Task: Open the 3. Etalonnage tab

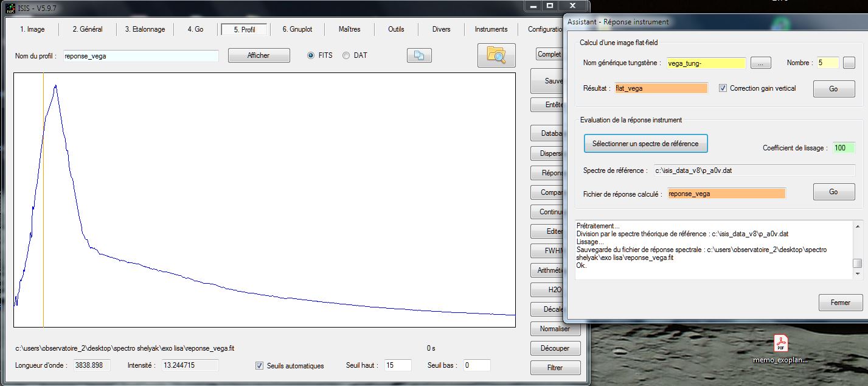Action: coord(145,29)
